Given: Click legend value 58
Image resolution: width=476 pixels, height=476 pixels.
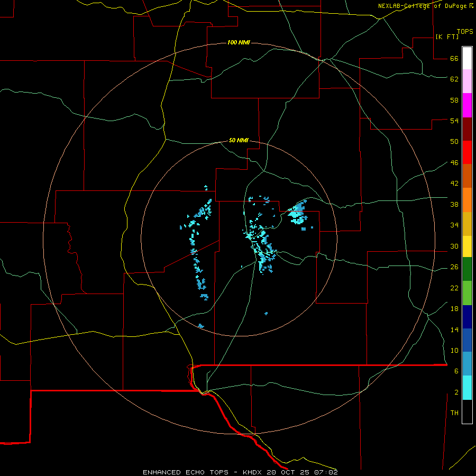Looking at the screenshot, I should pyautogui.click(x=454, y=100).
